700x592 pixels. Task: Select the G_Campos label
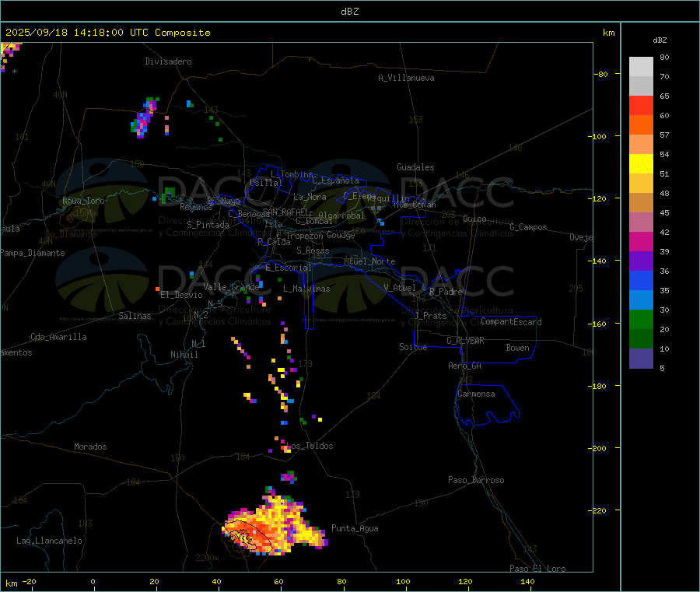[529, 227]
